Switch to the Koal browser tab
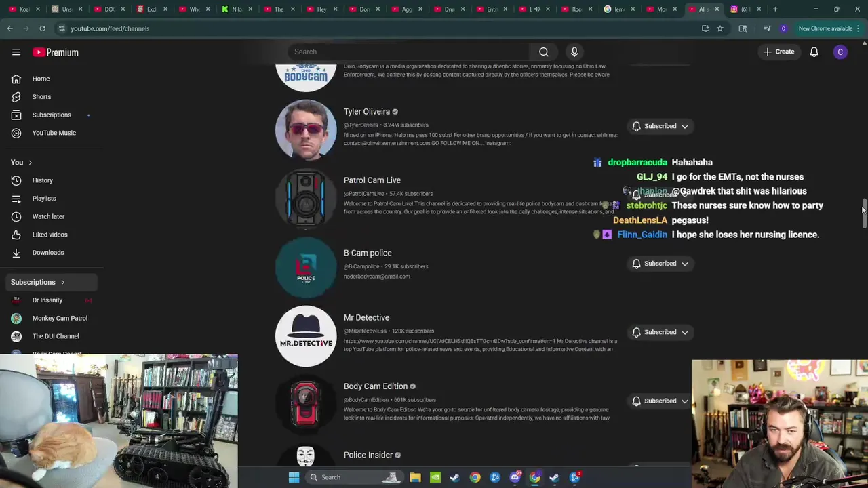Viewport: 868px width, 488px height. [23, 9]
